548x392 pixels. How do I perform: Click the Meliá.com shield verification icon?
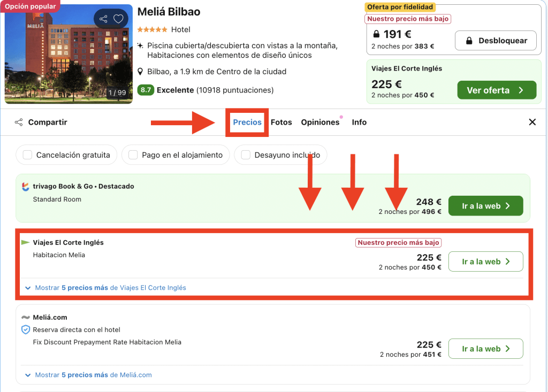(x=26, y=330)
